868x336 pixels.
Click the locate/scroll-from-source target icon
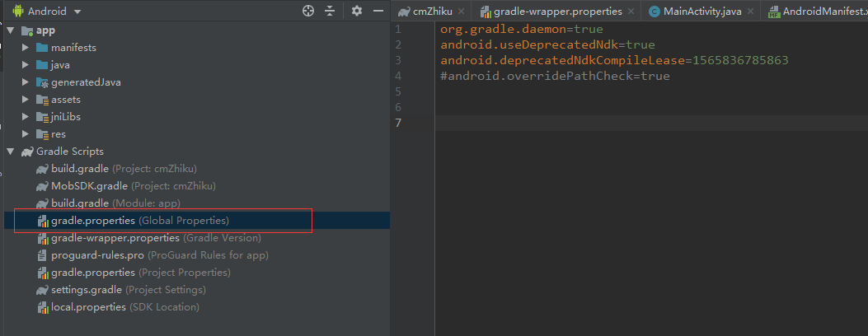click(x=308, y=11)
